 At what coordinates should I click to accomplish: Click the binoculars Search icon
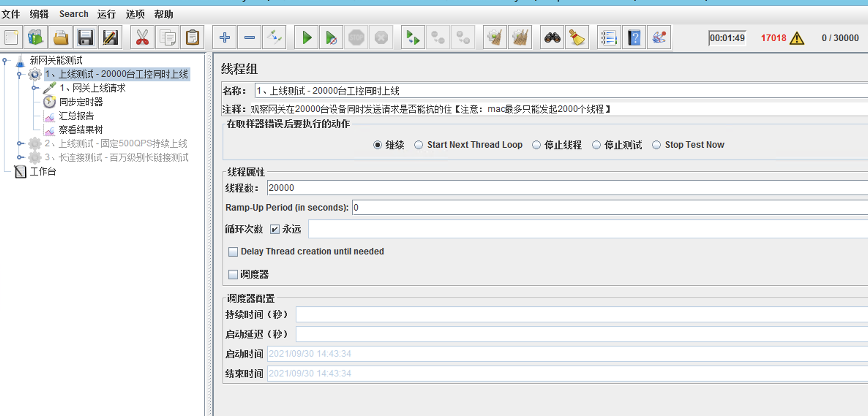tap(552, 38)
